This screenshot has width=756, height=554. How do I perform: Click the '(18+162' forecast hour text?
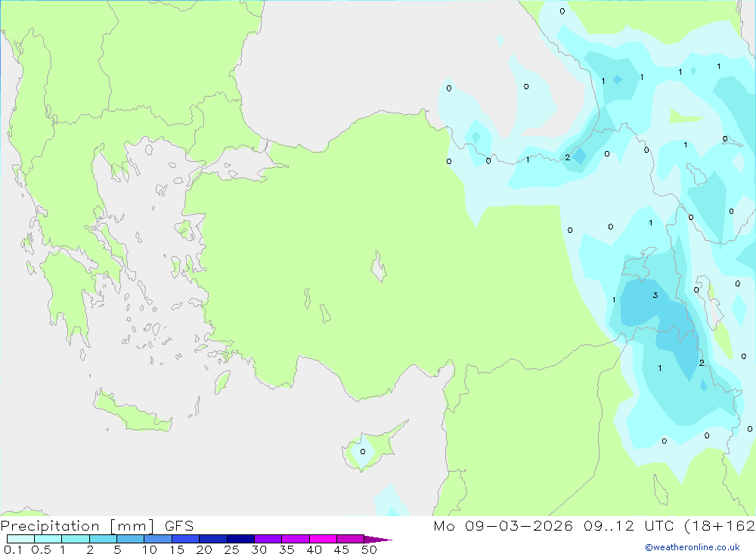click(720, 525)
